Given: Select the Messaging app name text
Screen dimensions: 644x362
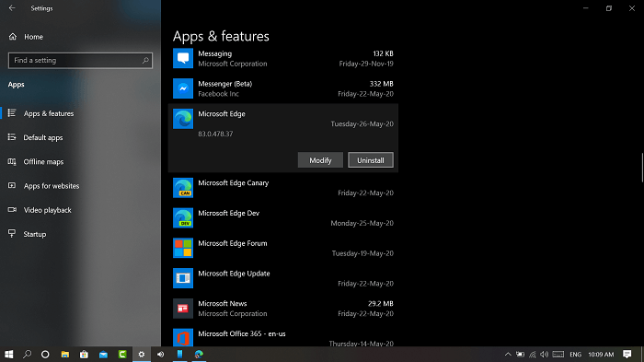Looking at the screenshot, I should 214,53.
